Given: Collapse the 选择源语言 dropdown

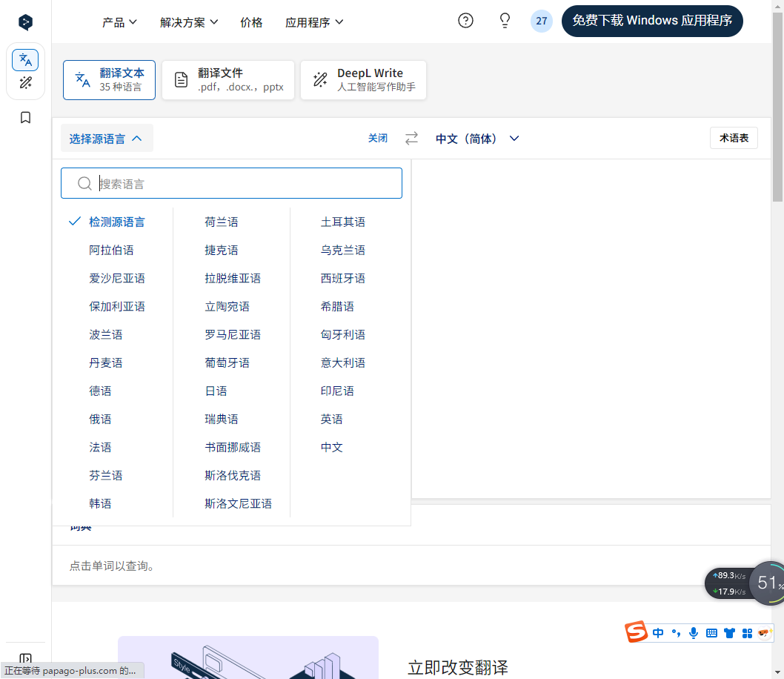Looking at the screenshot, I should tap(107, 139).
